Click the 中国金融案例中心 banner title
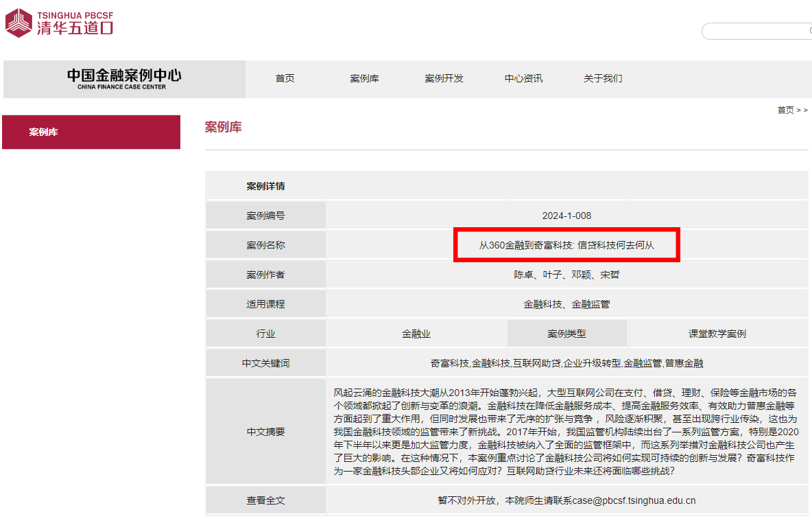812x521 pixels. [x=123, y=79]
